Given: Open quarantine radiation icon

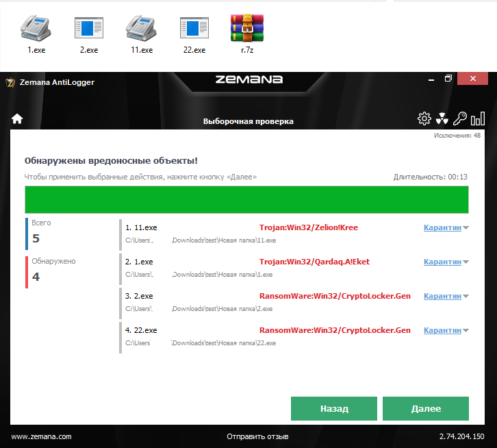Looking at the screenshot, I should click(442, 119).
